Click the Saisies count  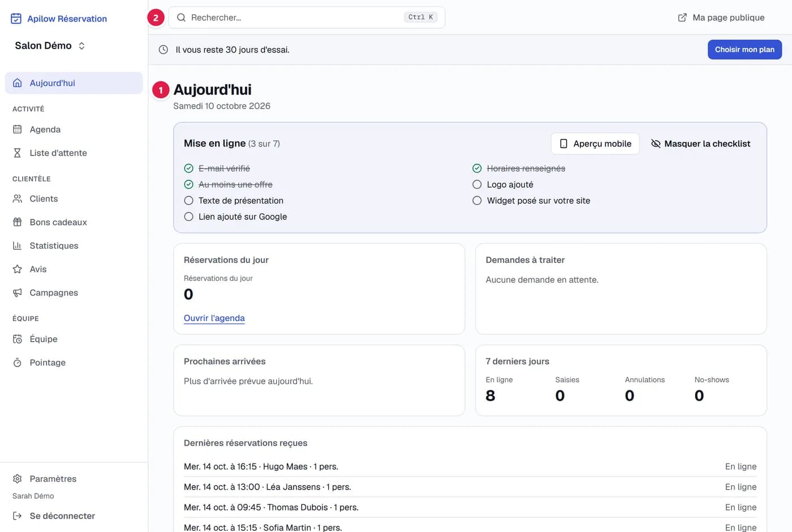560,396
